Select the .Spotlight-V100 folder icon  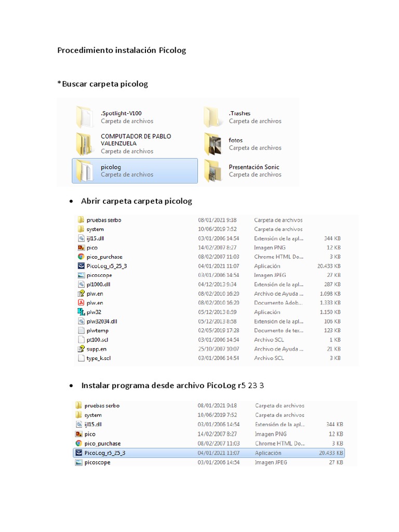pos(85,117)
